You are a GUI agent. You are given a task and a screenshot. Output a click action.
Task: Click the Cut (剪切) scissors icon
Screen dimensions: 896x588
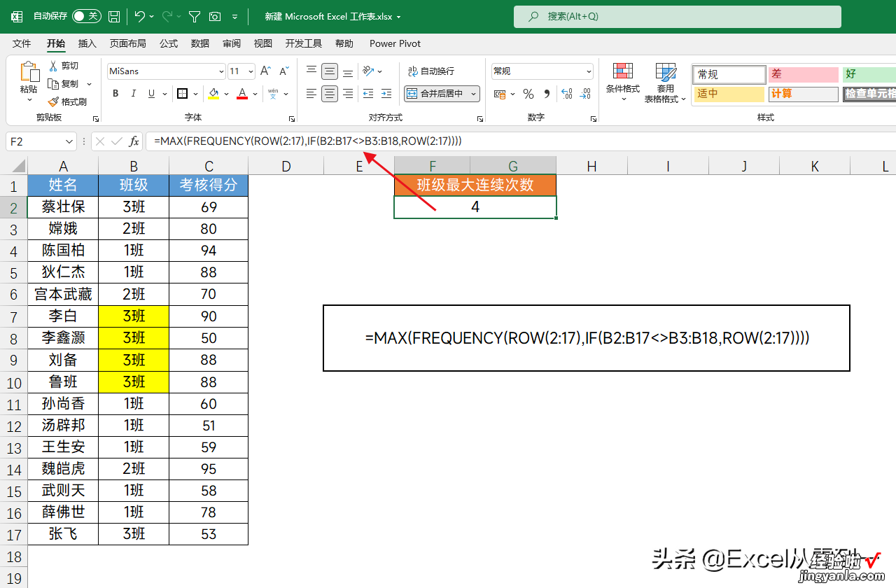coord(53,66)
